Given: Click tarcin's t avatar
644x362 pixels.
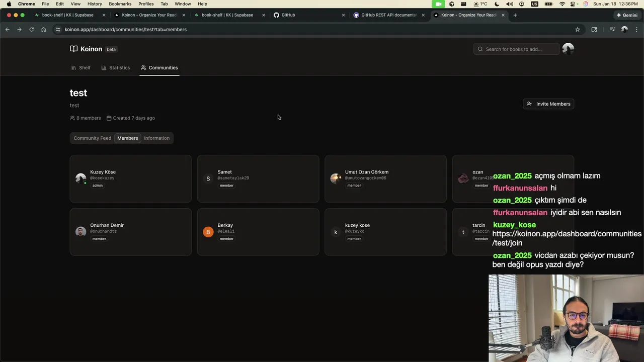Looking at the screenshot, I should coord(463,232).
